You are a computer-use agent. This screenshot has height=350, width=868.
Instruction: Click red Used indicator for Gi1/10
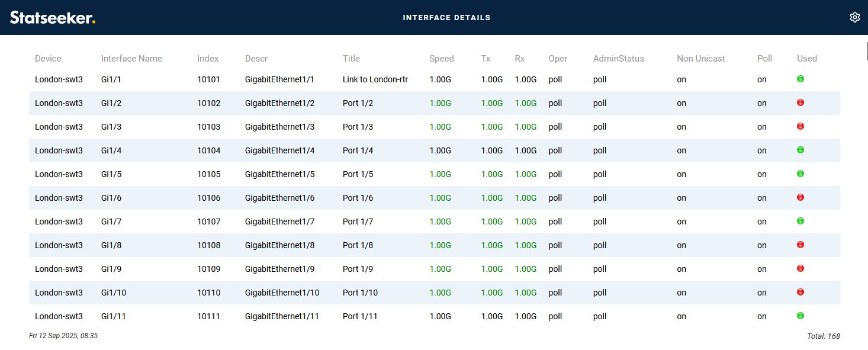tap(801, 292)
